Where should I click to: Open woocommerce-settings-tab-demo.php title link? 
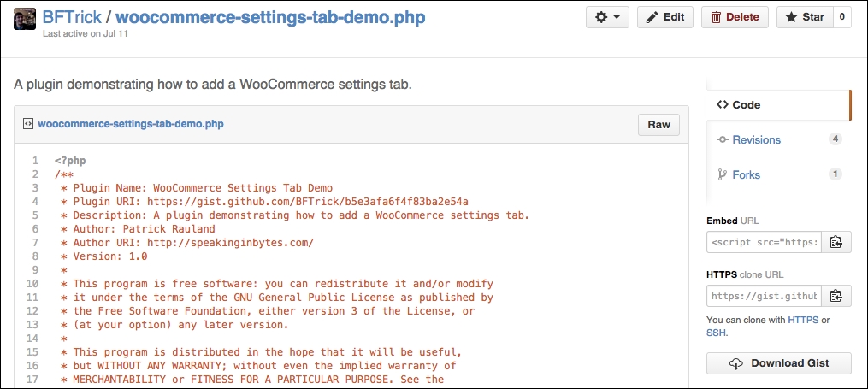coord(270,17)
